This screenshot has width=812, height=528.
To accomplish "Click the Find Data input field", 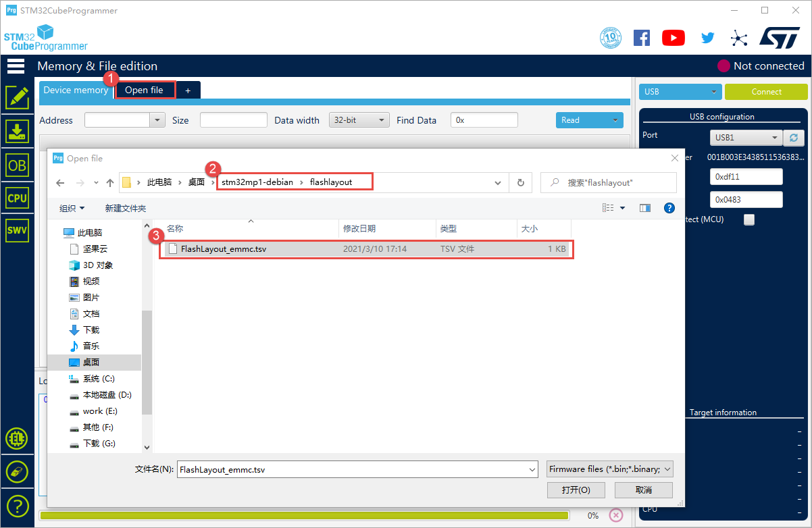I will click(x=484, y=120).
